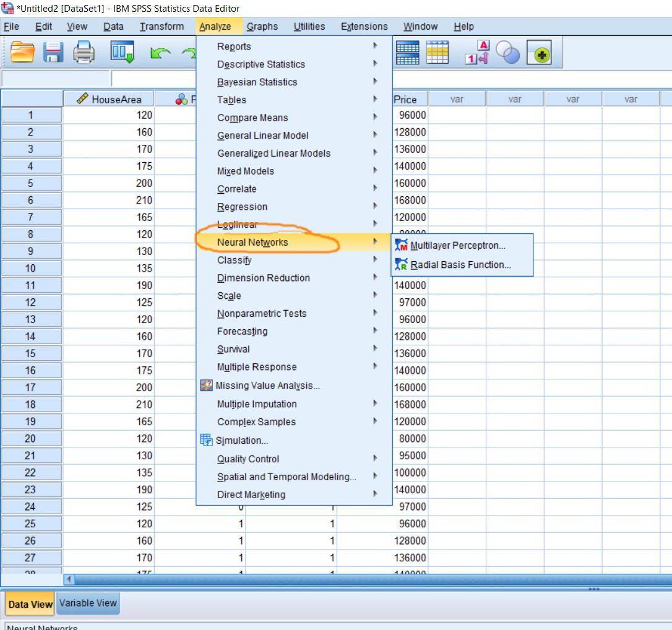The image size is (672, 630).
Task: Open Missing Value Analysis
Action: (x=266, y=385)
